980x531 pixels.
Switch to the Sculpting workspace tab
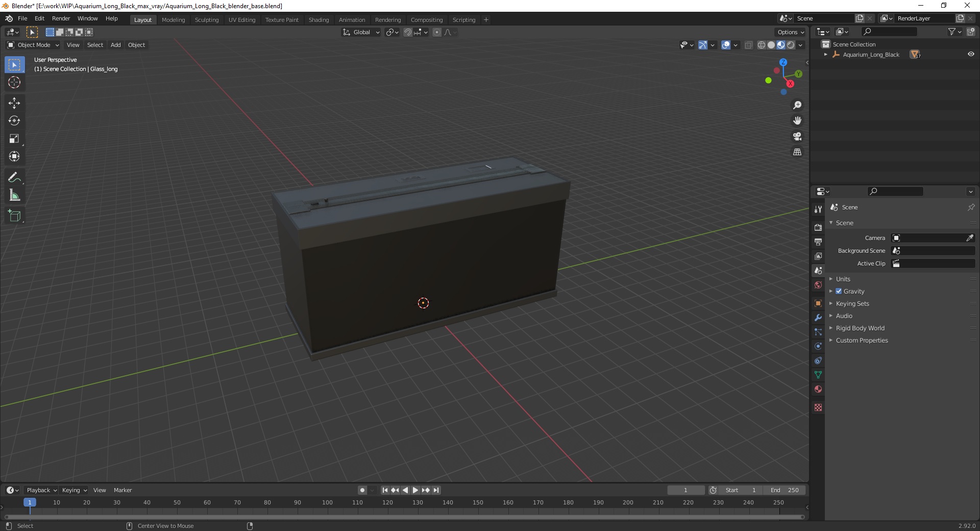tap(206, 20)
